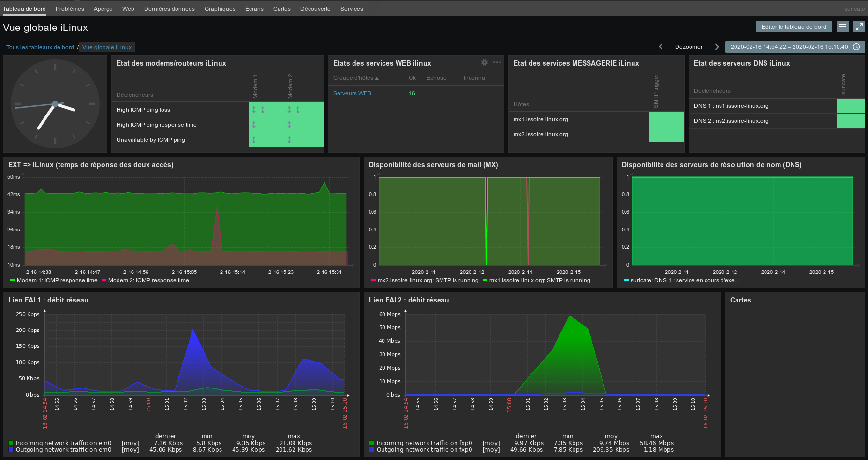Open the Problèmes menu item

(70, 9)
